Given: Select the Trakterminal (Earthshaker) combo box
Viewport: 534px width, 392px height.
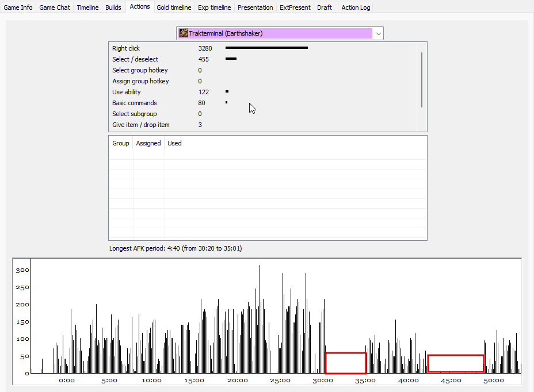Looking at the screenshot, I should 280,33.
